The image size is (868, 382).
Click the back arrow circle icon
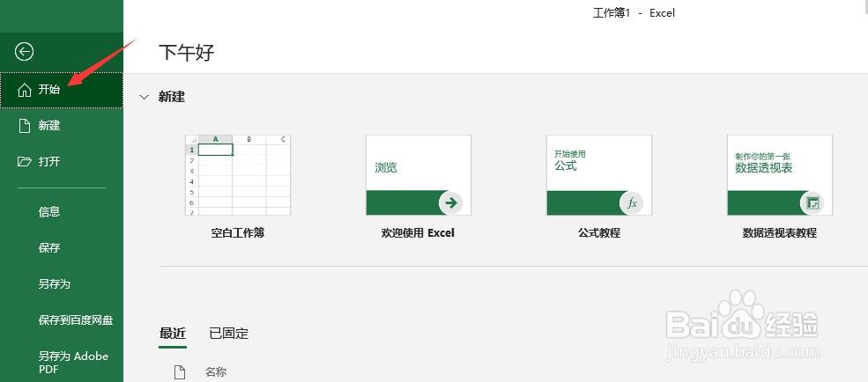[25, 52]
